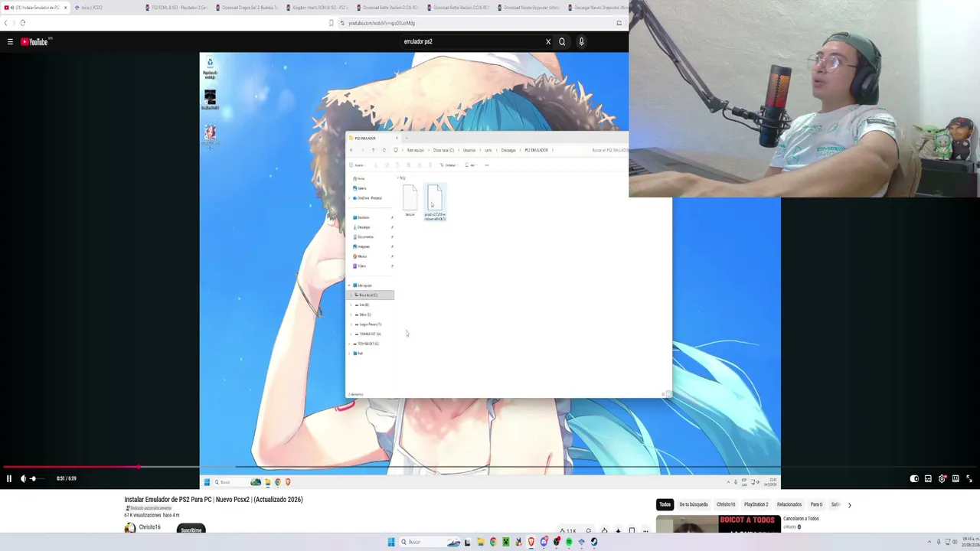The width and height of the screenshot is (980, 551).
Task: Open File Explorer from the Windows taskbar
Action: coord(480,542)
